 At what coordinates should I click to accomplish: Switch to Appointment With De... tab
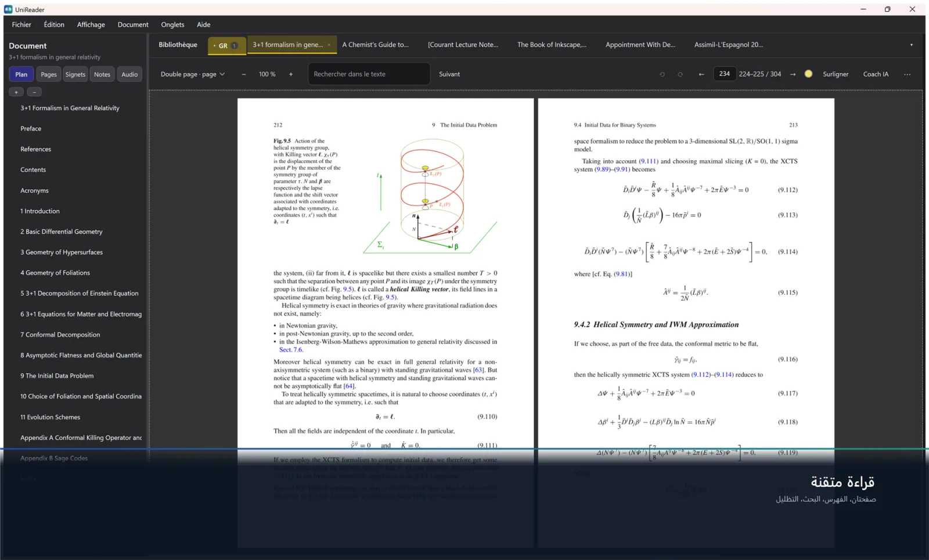(x=640, y=45)
